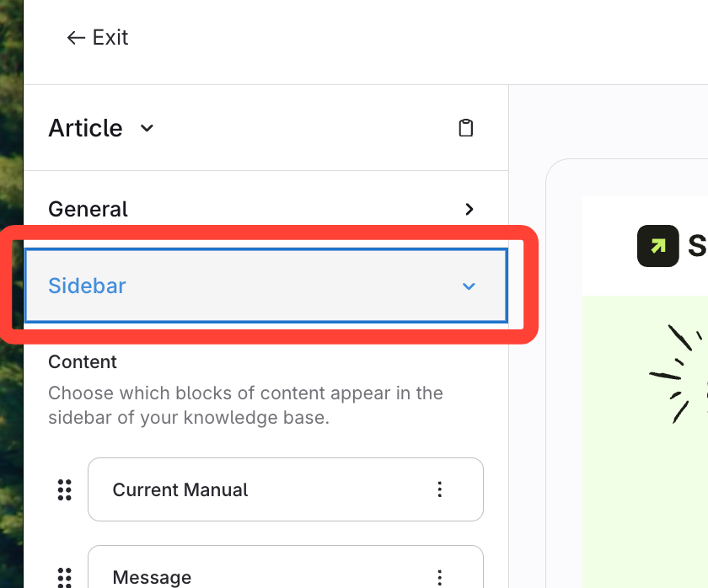
Task: Click the sidebar content description text
Action: 245,404
